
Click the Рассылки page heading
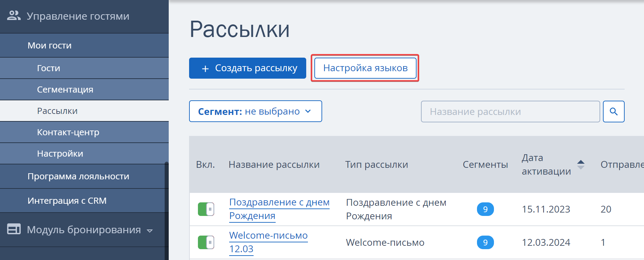click(x=239, y=29)
